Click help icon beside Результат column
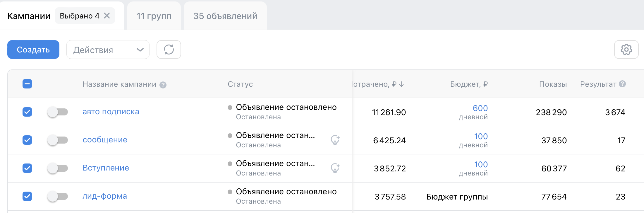This screenshot has width=644, height=213. [x=623, y=84]
